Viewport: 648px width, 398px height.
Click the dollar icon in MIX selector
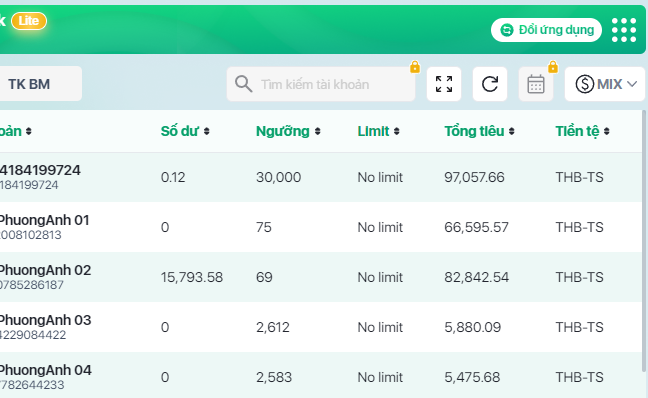pyautogui.click(x=585, y=84)
